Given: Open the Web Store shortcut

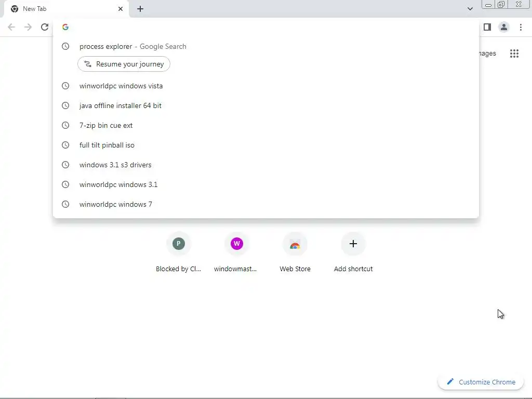Looking at the screenshot, I should pos(295,252).
